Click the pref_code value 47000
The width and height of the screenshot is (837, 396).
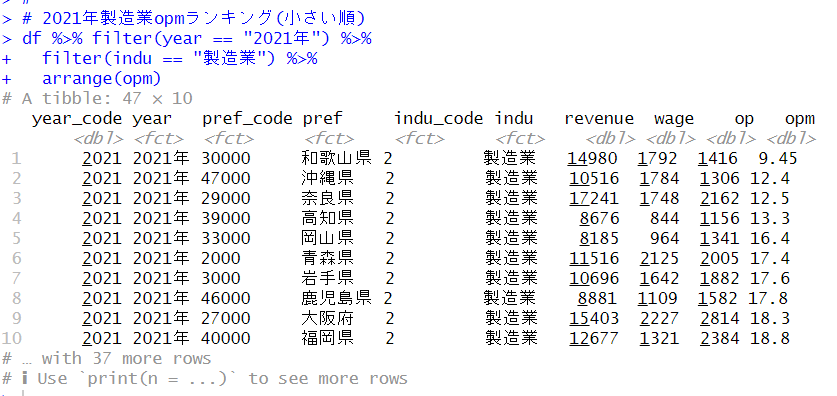pyautogui.click(x=226, y=178)
